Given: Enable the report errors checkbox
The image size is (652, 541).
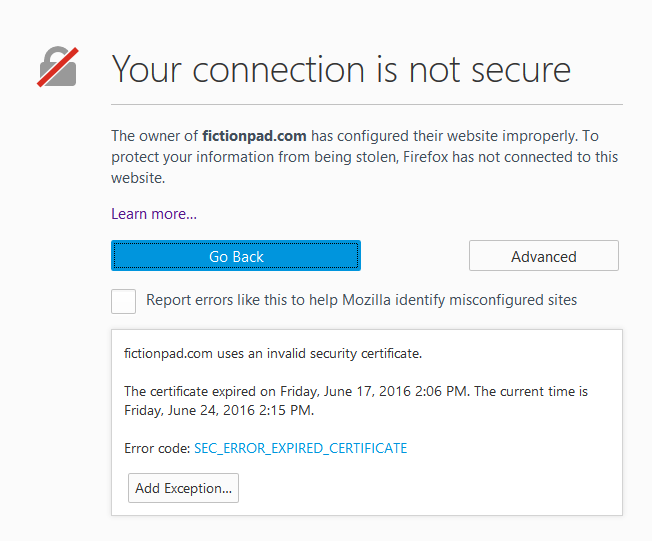Looking at the screenshot, I should coord(124,301).
